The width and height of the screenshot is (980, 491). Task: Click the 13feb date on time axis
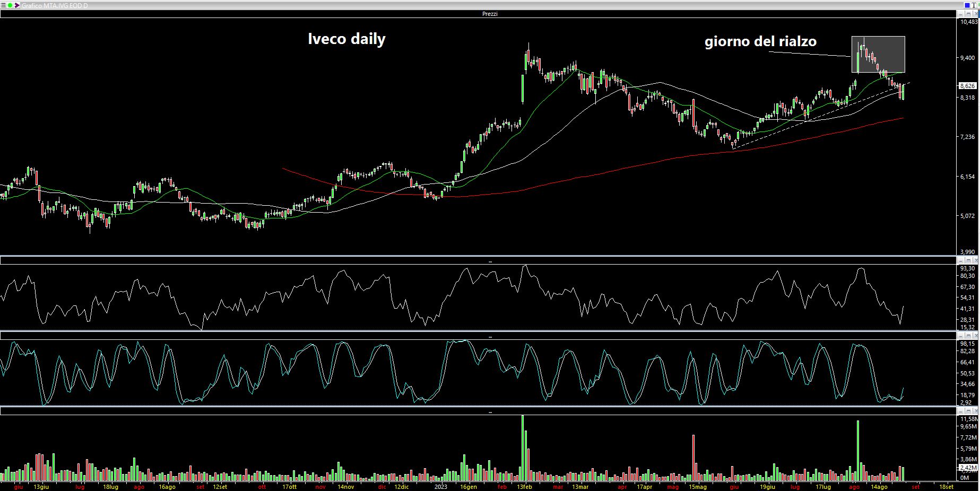[524, 487]
